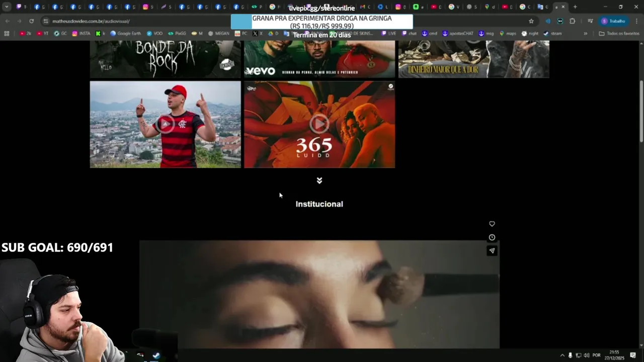
Task: Open the Google Earth bookmark
Action: click(126, 33)
